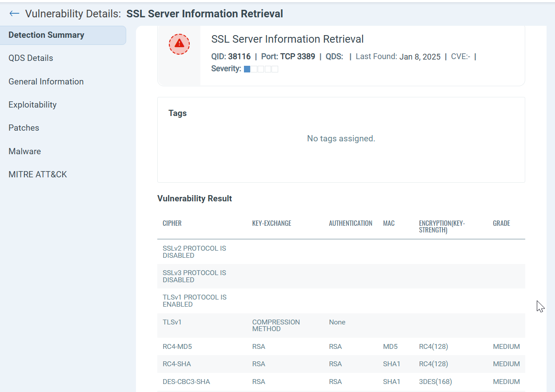Sort the table by MAC column
This screenshot has height=392, width=555.
(389, 223)
